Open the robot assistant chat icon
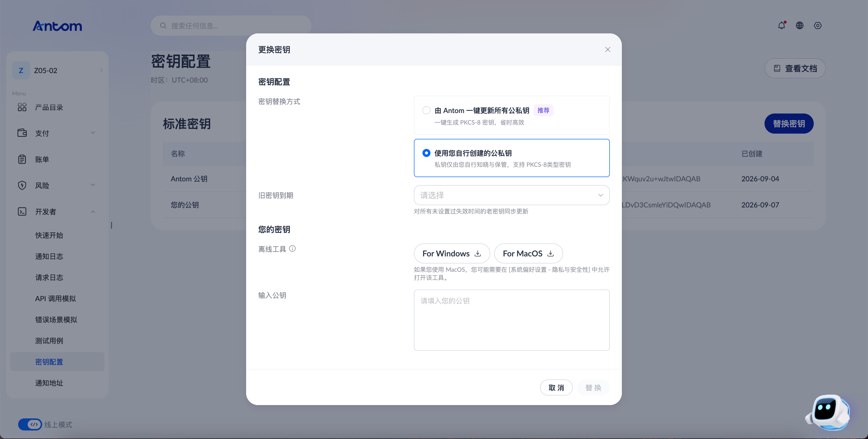The height and width of the screenshot is (439, 868). pos(828,412)
